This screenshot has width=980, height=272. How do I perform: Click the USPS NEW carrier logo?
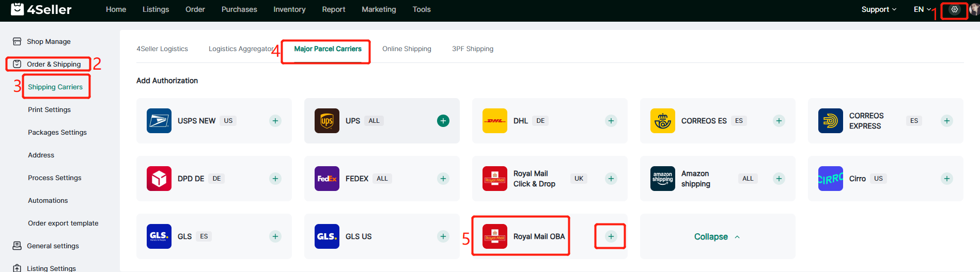coord(159,121)
